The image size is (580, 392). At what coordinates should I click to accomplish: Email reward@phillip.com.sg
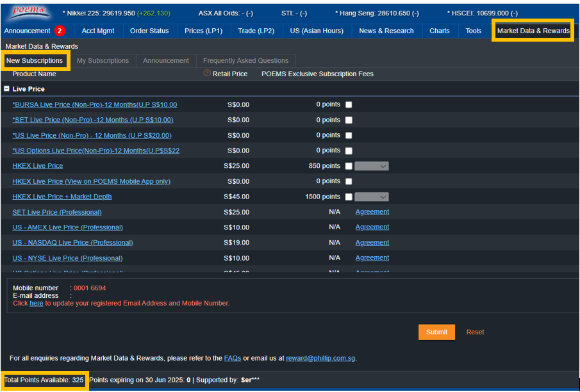(x=320, y=358)
